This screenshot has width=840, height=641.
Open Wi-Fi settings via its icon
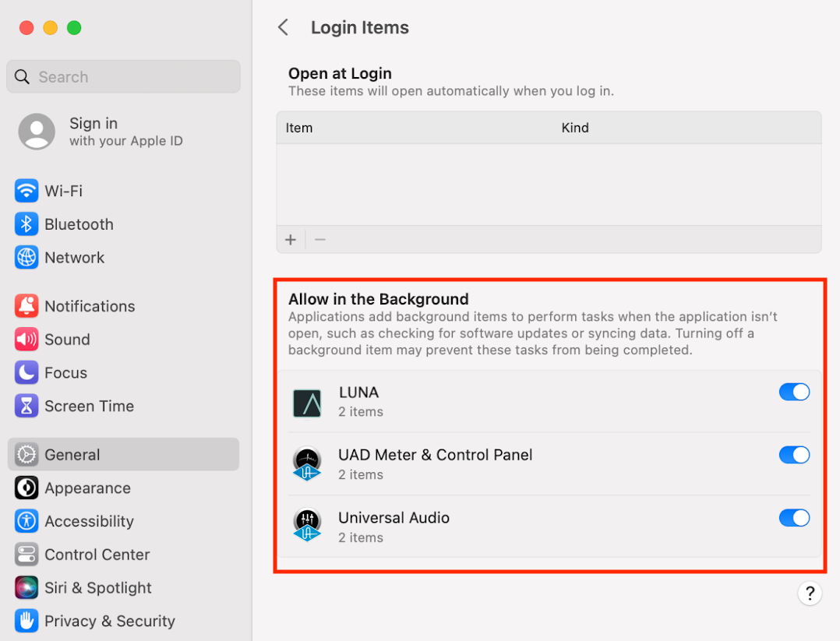coord(22,190)
